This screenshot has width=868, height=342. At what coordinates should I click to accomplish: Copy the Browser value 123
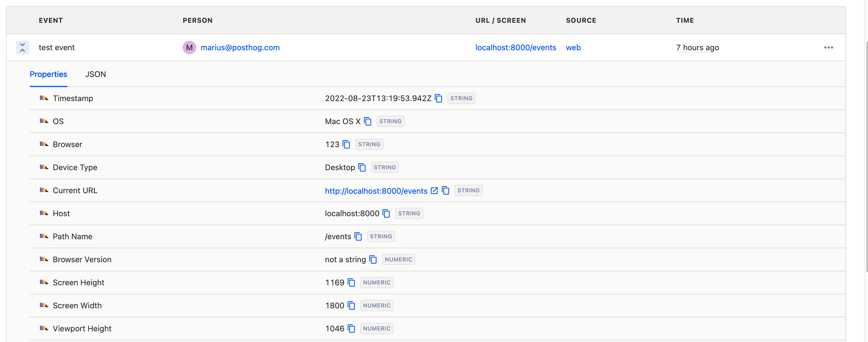(x=346, y=144)
